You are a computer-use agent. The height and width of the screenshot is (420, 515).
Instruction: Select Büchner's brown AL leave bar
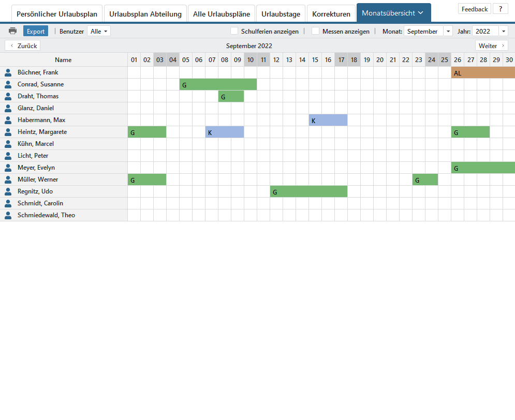tap(482, 73)
